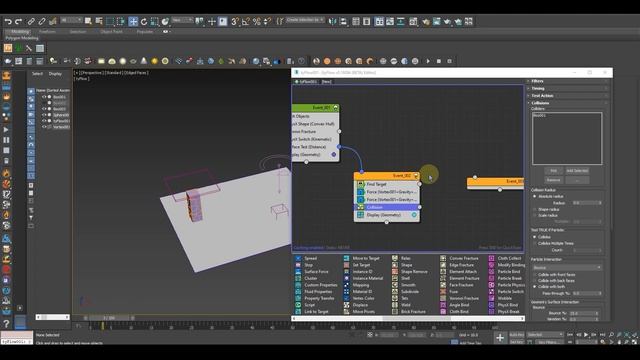The height and width of the screenshot is (360, 640).
Task: Open the Create Selection Set dropdown
Action: pyautogui.click(x=305, y=20)
